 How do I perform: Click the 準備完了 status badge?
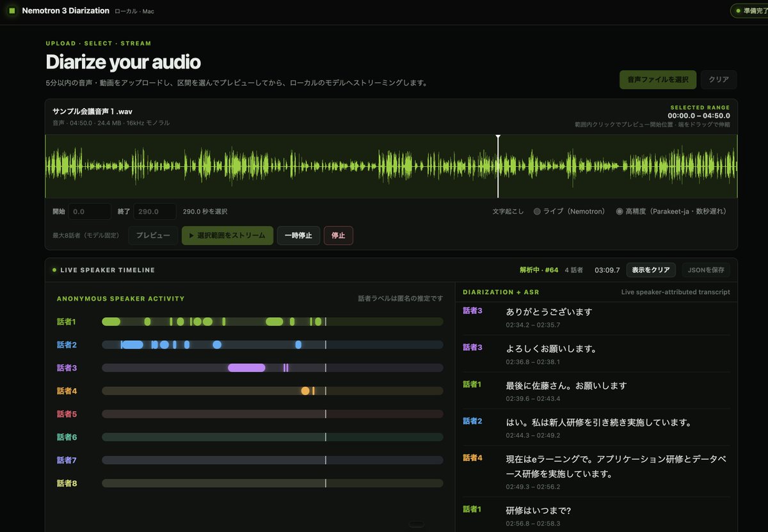tap(751, 11)
